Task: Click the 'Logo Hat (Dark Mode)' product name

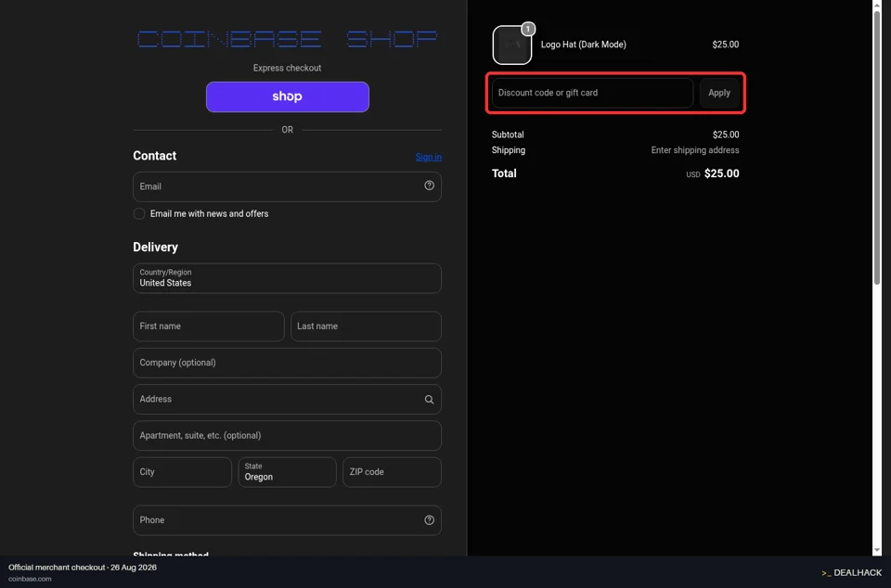Action: coord(583,45)
